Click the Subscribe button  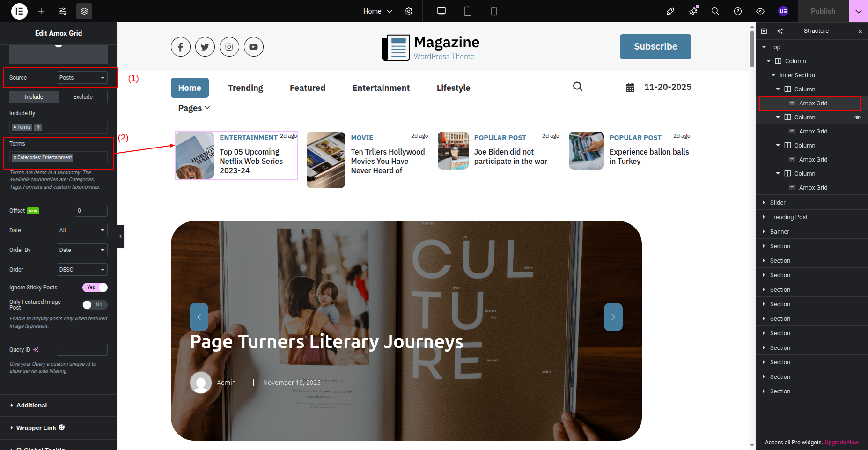(x=655, y=47)
